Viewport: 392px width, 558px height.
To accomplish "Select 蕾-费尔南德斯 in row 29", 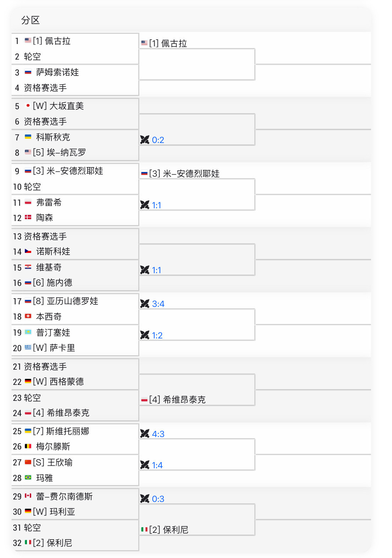I will (64, 496).
